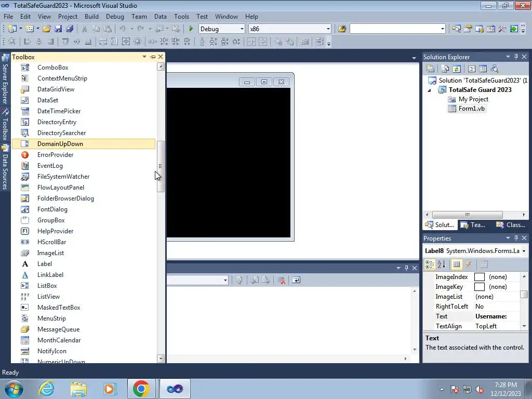Open the New Project button dropdown arrow
532x399 pixels.
point(21,29)
